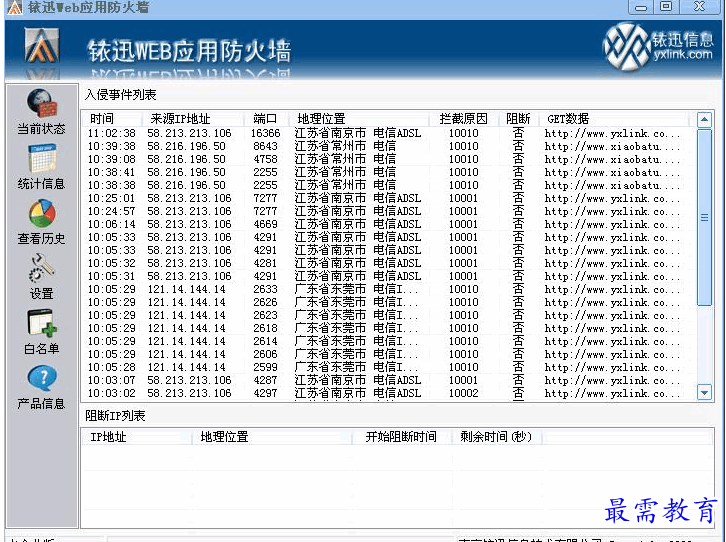Sort by the 阻断 column header
726x542 pixels.
[x=518, y=119]
